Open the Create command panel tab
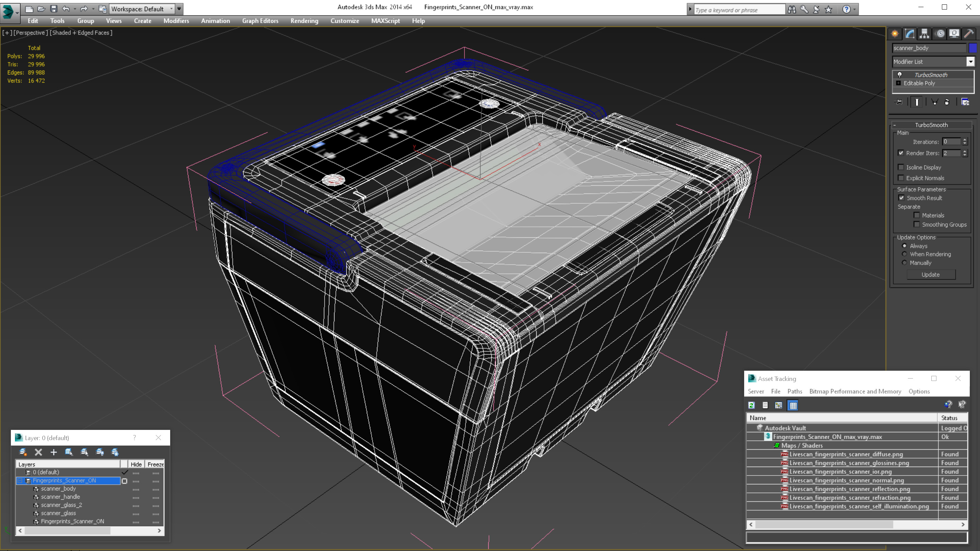 pyautogui.click(x=895, y=33)
